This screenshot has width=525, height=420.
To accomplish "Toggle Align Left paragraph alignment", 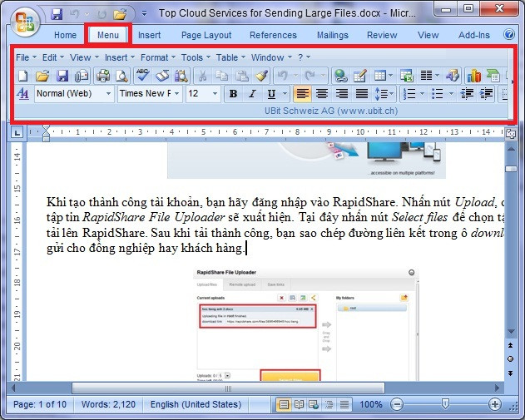I will [302, 94].
